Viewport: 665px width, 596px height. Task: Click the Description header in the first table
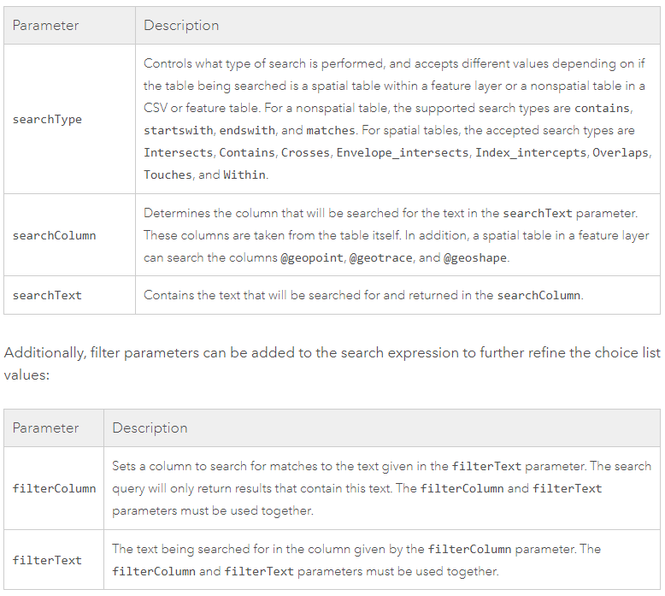[x=181, y=25]
